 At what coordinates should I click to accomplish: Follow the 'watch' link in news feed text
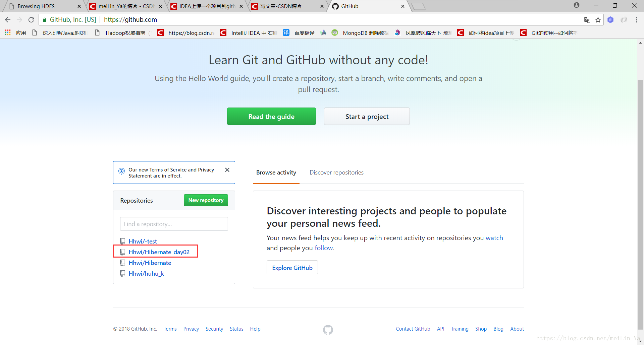[494, 238]
